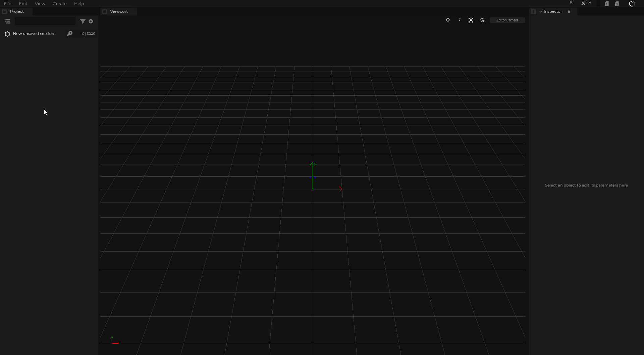Click the hexagon logo icon in top right
The height and width of the screenshot is (355, 644).
pyautogui.click(x=632, y=4)
